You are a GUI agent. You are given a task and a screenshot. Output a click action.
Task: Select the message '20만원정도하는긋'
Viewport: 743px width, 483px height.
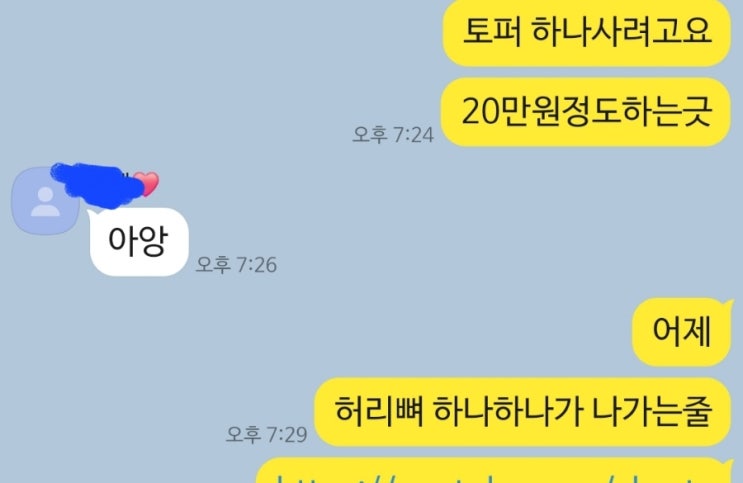(x=586, y=112)
